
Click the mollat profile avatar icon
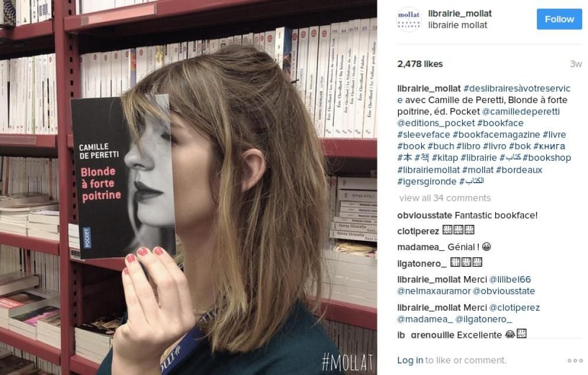click(x=409, y=19)
